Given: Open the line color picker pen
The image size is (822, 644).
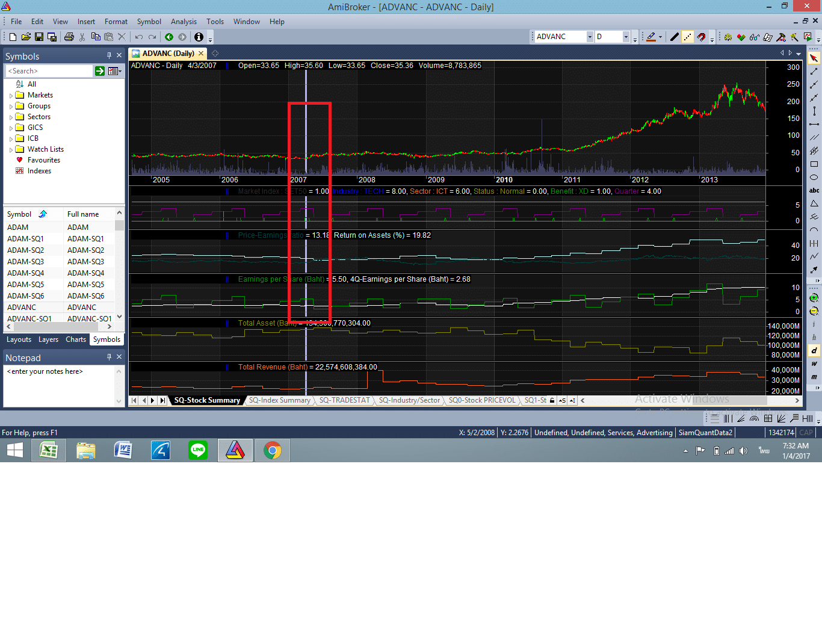Looking at the screenshot, I should pyautogui.click(x=651, y=37).
